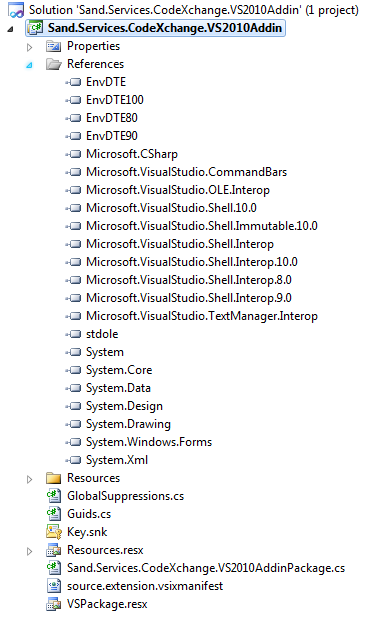Viewport: 368px width, 621px height.
Task: Select the stdole reference
Action: pos(102,334)
